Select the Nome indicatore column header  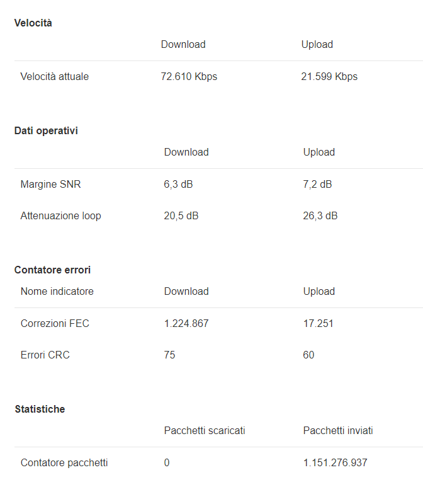point(57,292)
